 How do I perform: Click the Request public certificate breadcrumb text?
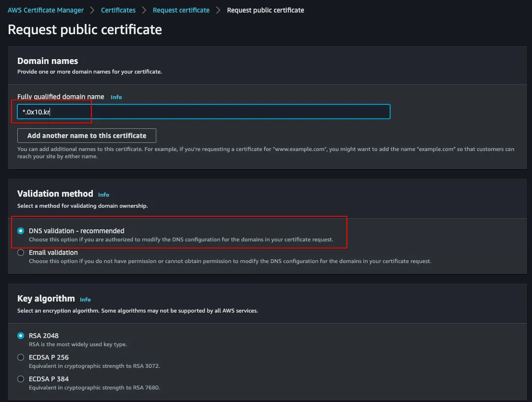click(265, 10)
